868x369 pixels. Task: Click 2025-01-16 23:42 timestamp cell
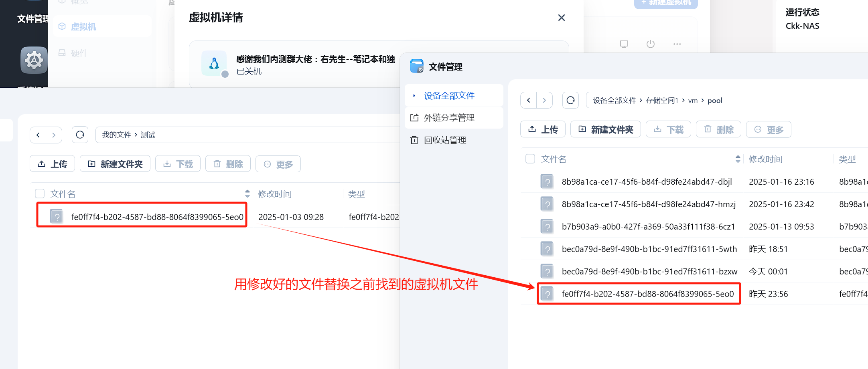coord(781,204)
